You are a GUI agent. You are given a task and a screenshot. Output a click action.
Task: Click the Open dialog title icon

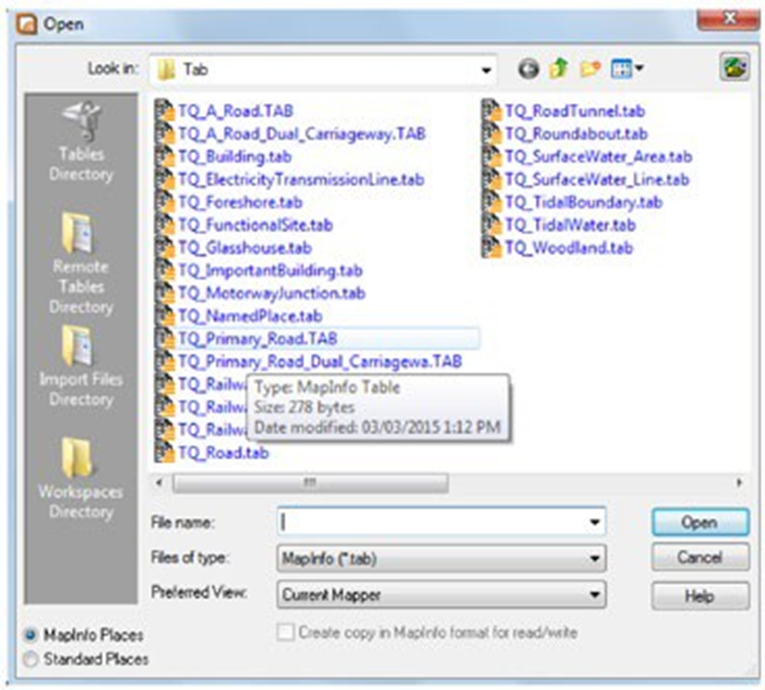click(27, 23)
